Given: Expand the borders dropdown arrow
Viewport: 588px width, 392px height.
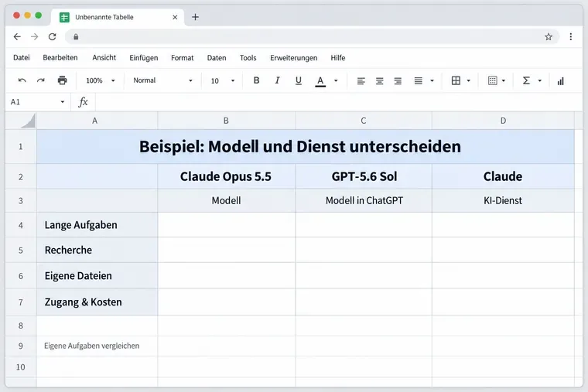Looking at the screenshot, I should pyautogui.click(x=468, y=80).
